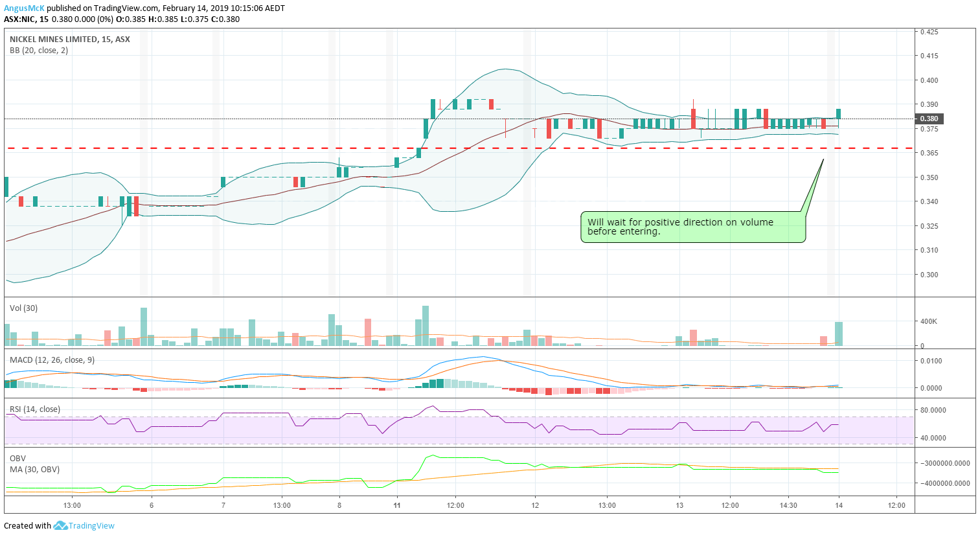Click the date 11 on time axis
Viewport: 980px width, 537px height.
[397, 505]
